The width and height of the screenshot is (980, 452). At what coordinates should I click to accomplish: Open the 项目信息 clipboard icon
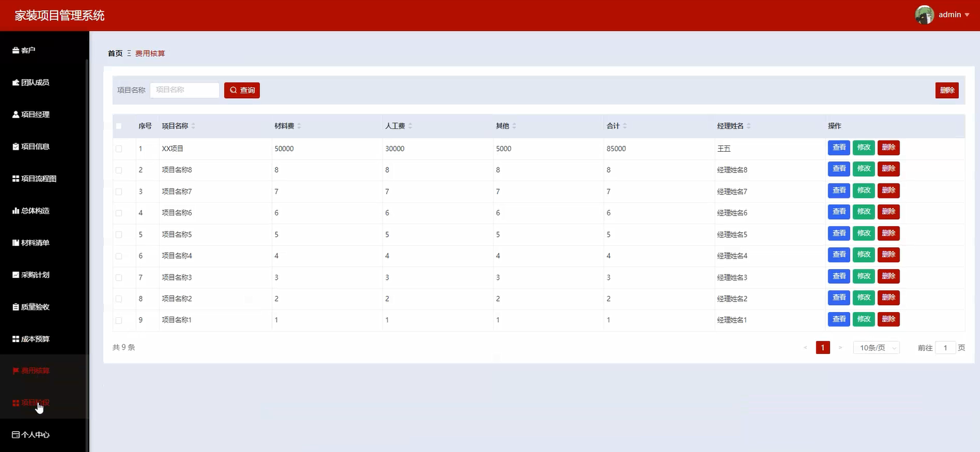[x=16, y=147]
